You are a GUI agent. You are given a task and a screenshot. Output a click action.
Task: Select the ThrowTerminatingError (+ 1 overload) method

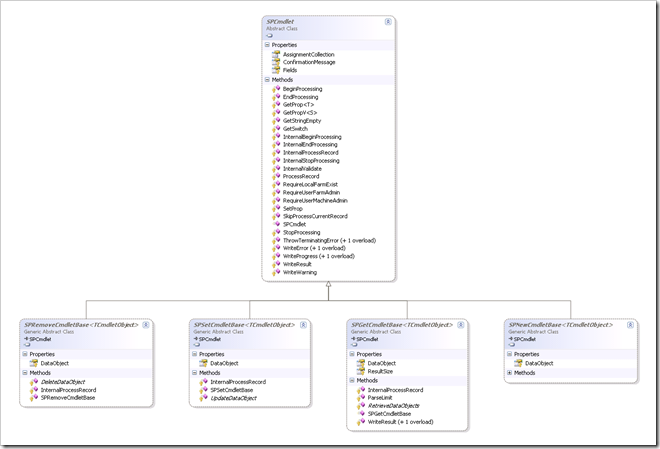tap(329, 240)
